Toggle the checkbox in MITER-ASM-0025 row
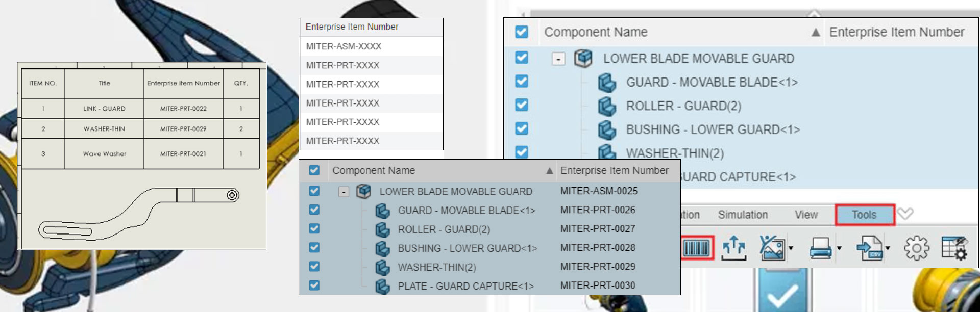The width and height of the screenshot is (980, 312). tap(314, 191)
